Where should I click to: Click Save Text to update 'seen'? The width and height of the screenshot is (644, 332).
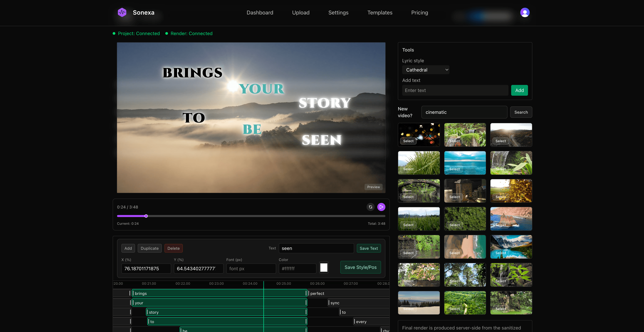[x=369, y=248]
